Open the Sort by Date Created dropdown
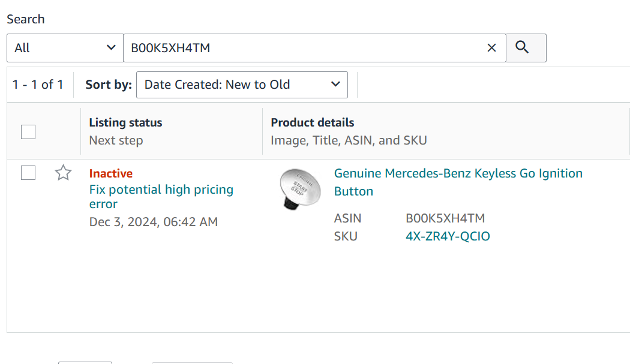Screen dimensions: 630x364 pos(242,85)
